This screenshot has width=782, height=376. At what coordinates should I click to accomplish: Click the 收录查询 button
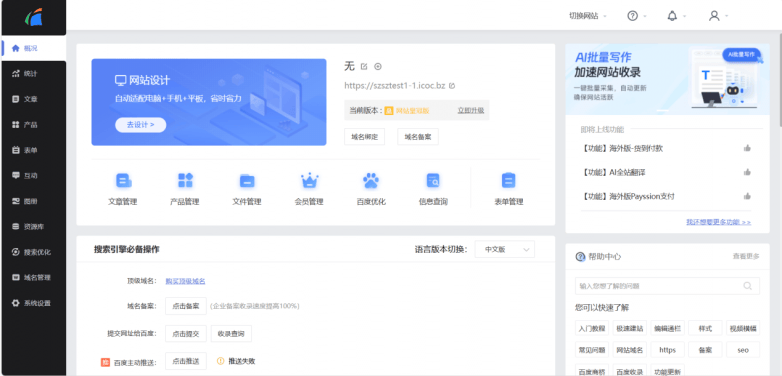231,334
